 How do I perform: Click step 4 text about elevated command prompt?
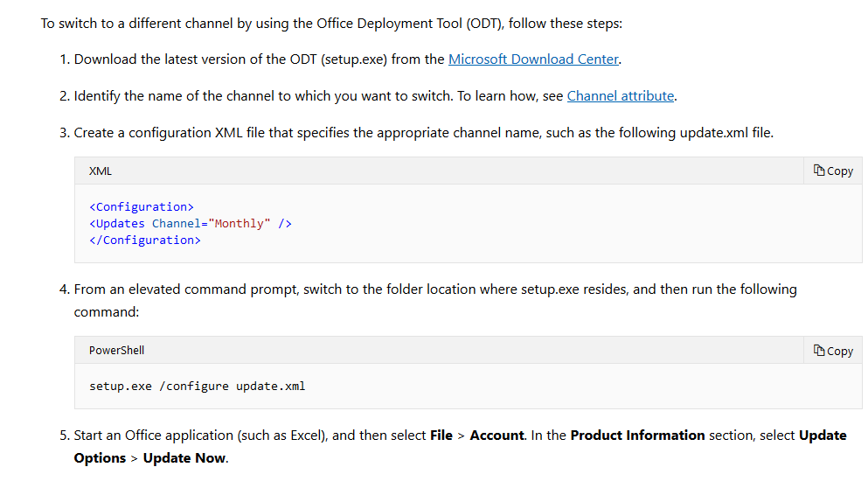(435, 300)
